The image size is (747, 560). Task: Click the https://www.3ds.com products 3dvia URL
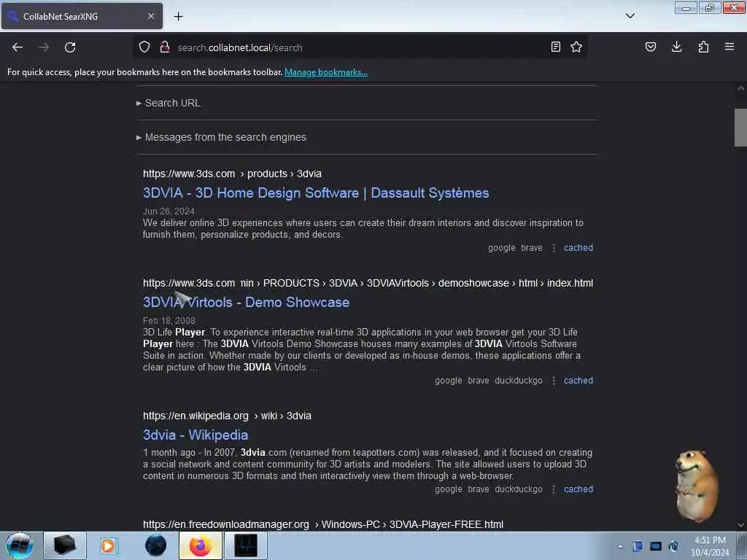click(232, 174)
